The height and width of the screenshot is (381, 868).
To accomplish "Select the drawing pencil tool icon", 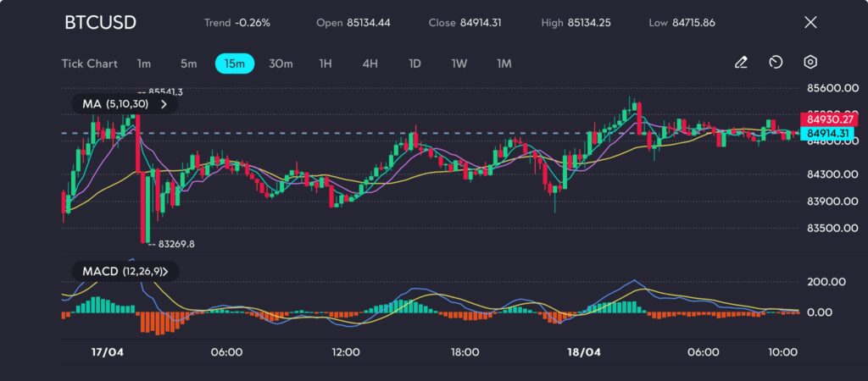I will pyautogui.click(x=741, y=63).
